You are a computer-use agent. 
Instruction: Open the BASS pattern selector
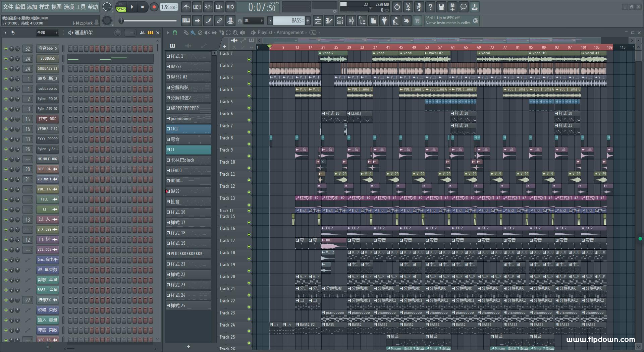click(x=288, y=21)
